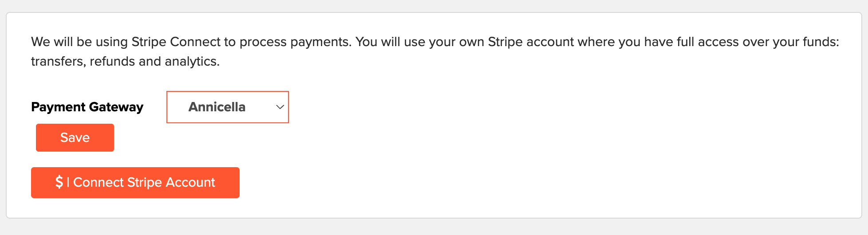
Task: Click the Payment Gateway label
Action: [87, 107]
